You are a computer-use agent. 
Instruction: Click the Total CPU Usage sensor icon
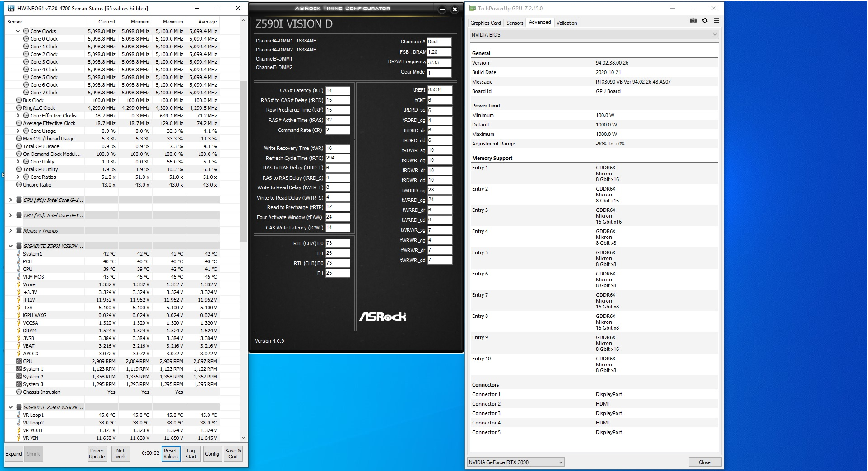coord(19,146)
